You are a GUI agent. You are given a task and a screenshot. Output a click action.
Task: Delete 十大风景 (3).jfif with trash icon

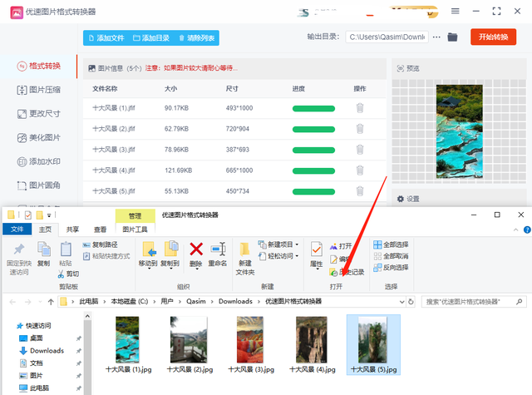360,150
